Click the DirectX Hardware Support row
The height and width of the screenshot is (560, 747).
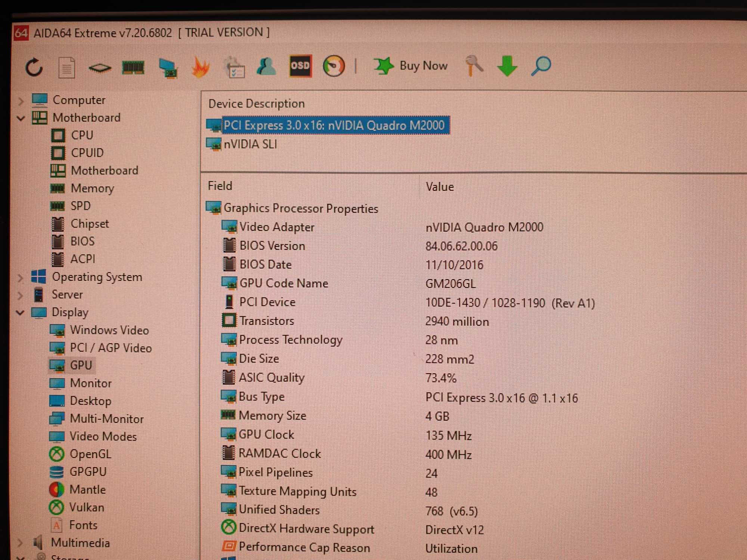click(x=352, y=529)
